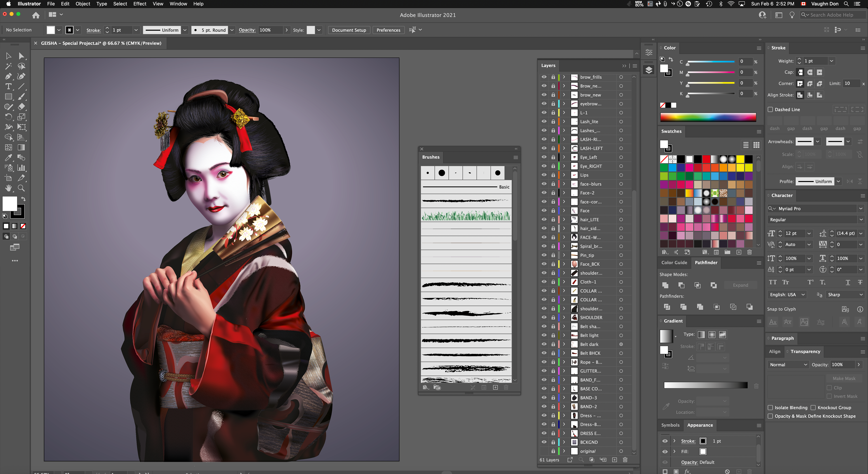
Task: Select the Zoom tool
Action: click(21, 188)
